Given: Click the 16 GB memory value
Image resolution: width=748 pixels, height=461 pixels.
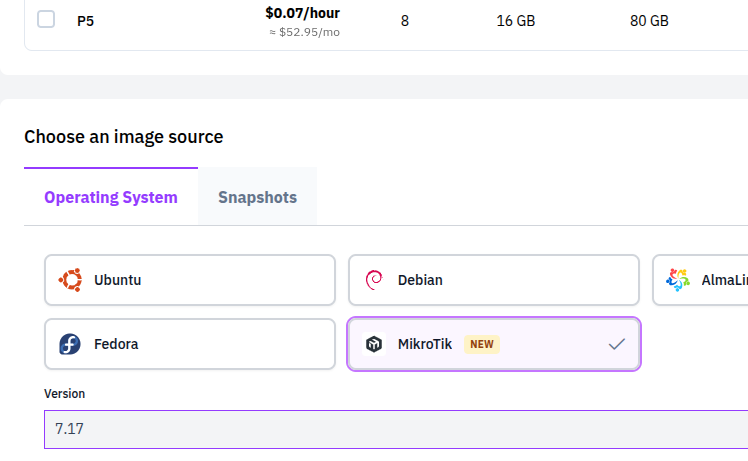Looking at the screenshot, I should tap(516, 21).
